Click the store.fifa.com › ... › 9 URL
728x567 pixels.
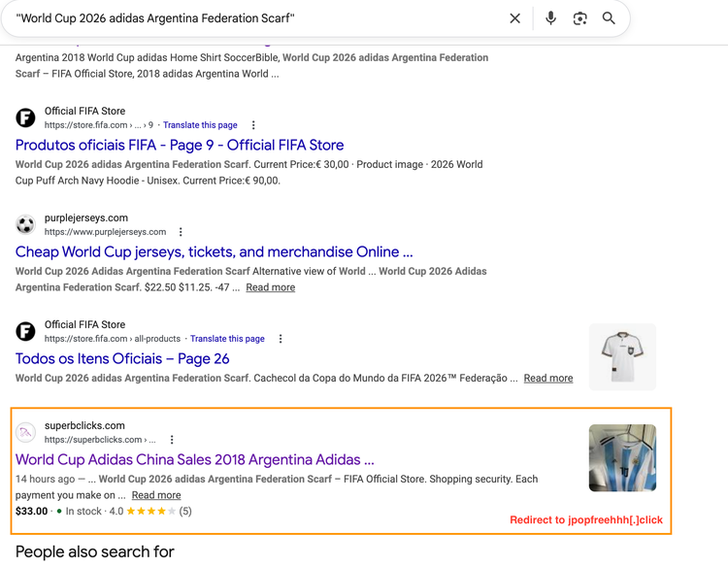point(99,125)
